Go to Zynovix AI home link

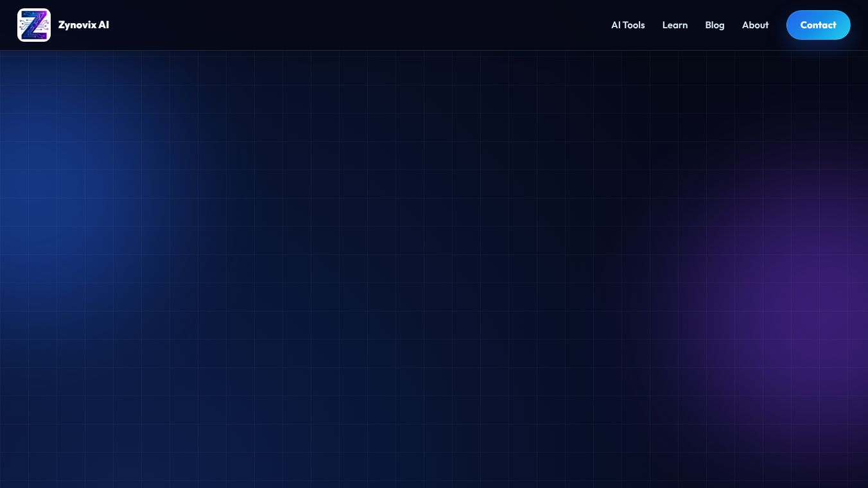pos(64,25)
